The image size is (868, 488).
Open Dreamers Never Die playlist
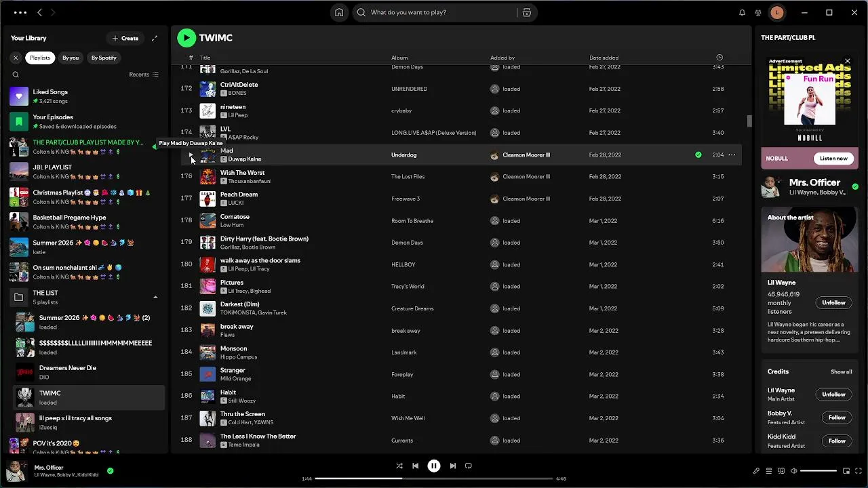tap(89, 372)
